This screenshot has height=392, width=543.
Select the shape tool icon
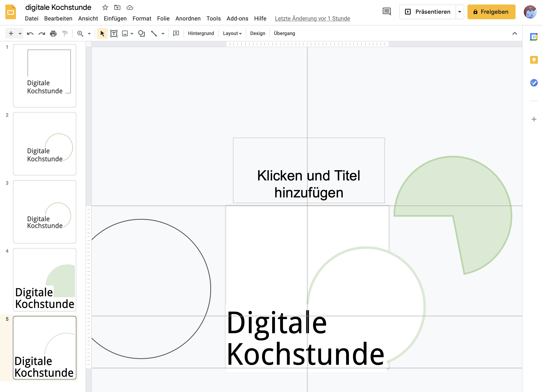(x=141, y=34)
